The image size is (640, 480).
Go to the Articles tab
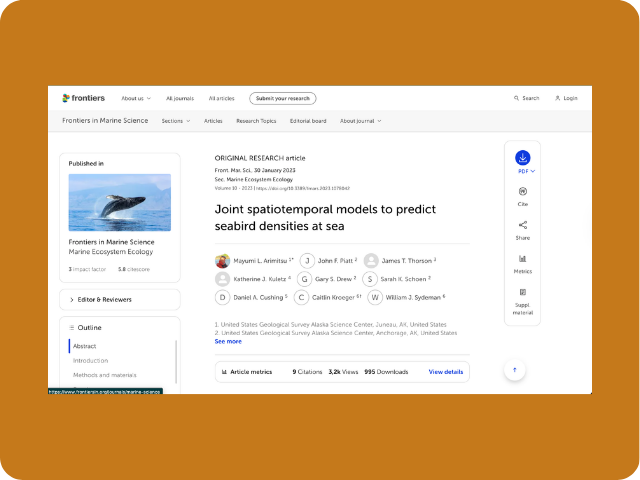213,121
